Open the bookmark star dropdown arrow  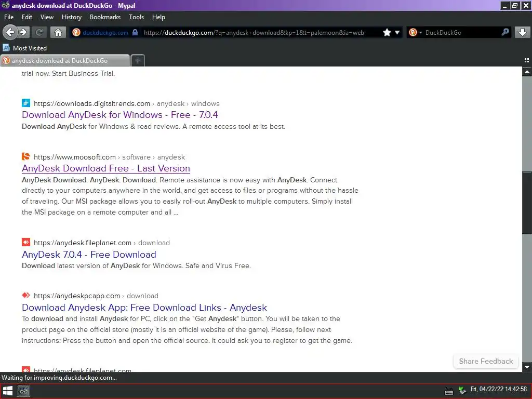(x=397, y=32)
